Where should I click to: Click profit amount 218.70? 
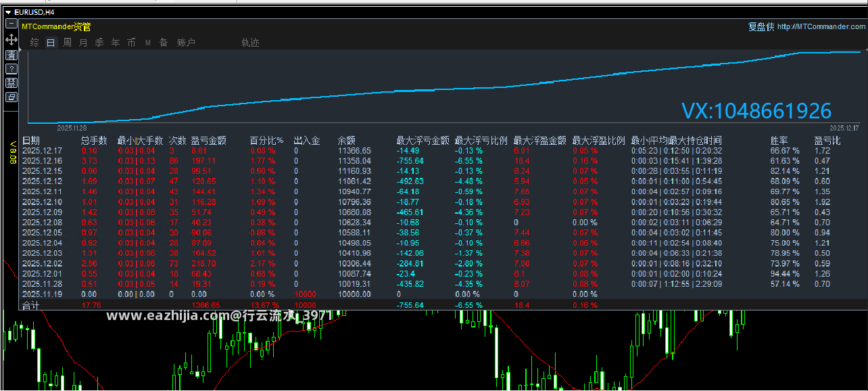pyautogui.click(x=203, y=263)
